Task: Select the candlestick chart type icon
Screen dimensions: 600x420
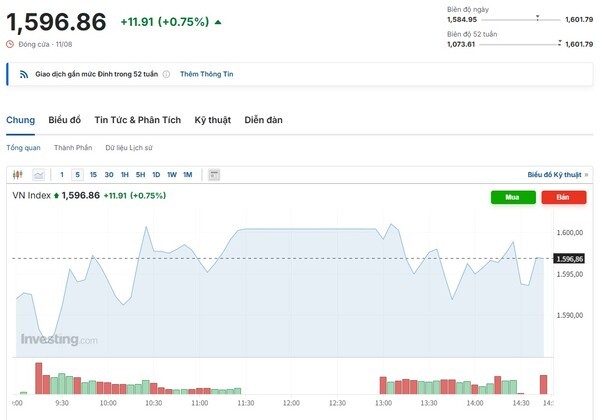Action: pyautogui.click(x=17, y=175)
